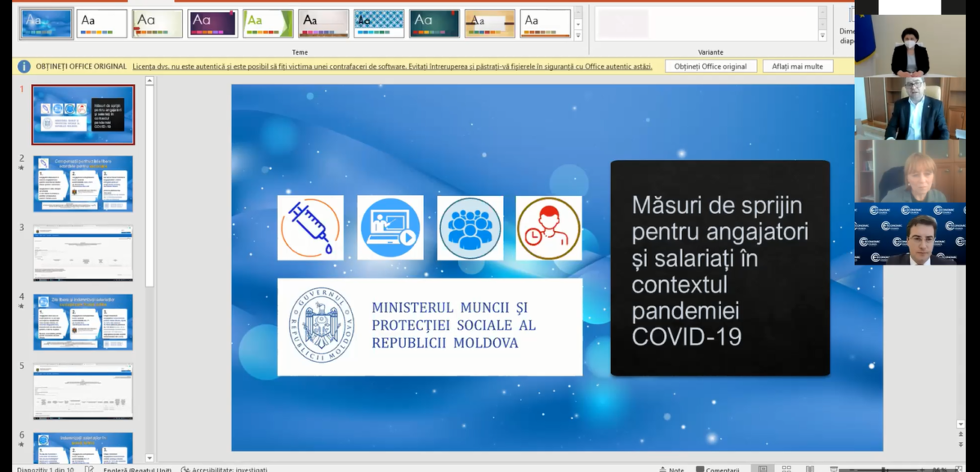Open Note pane from status bar
The image size is (980, 472).
tap(671, 469)
